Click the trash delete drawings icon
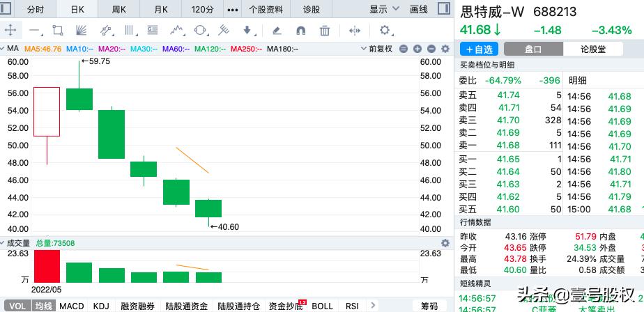This screenshot has width=644, height=312. coord(325,31)
